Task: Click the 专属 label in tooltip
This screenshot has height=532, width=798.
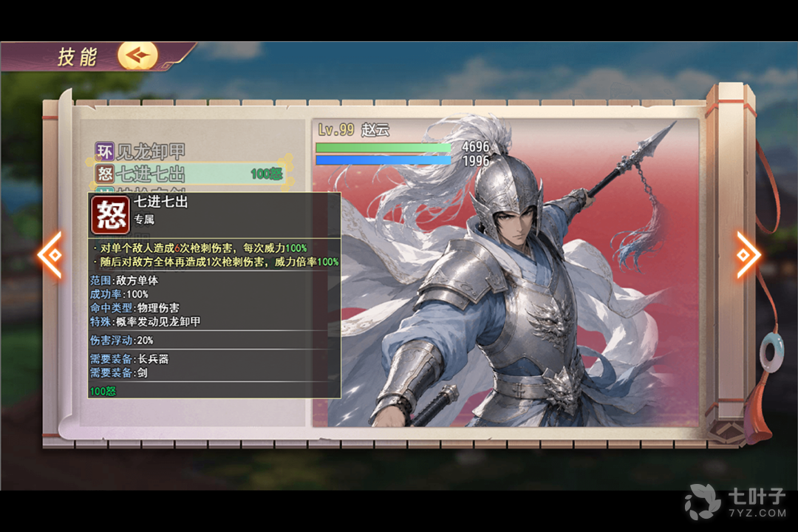Action: tap(144, 219)
